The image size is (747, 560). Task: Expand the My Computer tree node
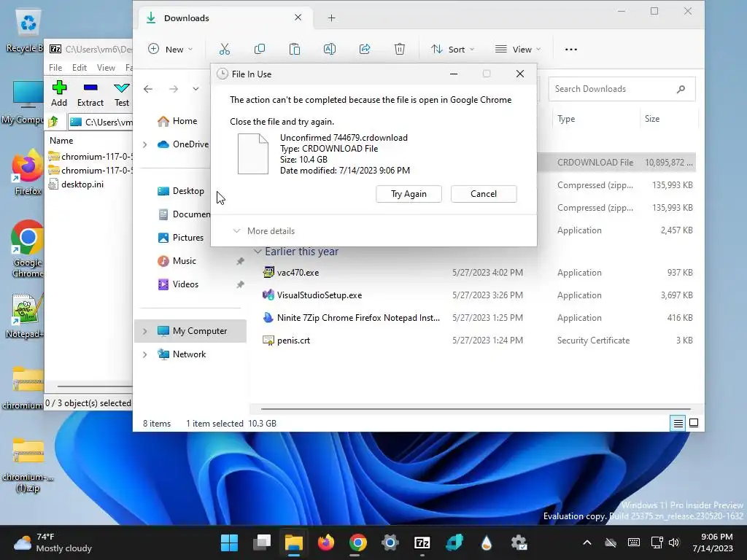pyautogui.click(x=145, y=331)
